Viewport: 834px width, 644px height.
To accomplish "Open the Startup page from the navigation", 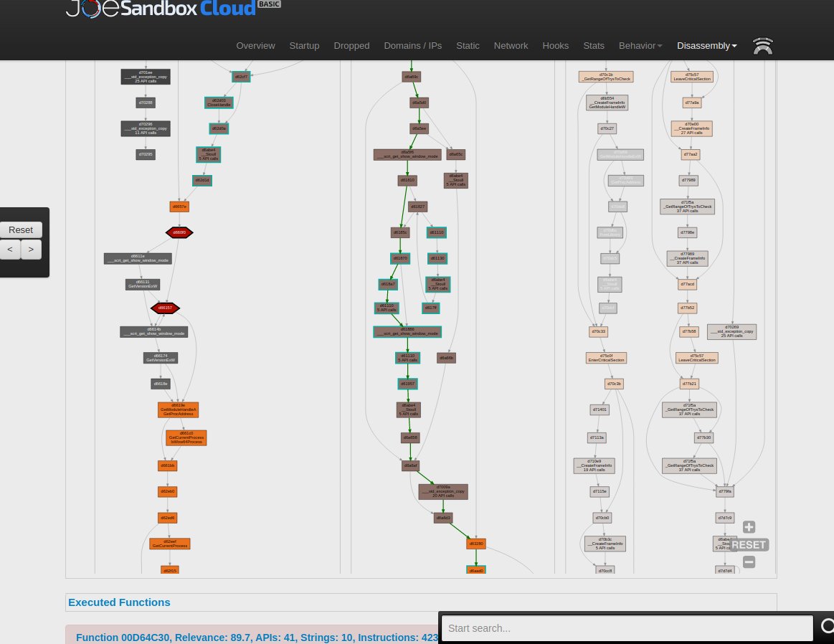I will point(304,45).
